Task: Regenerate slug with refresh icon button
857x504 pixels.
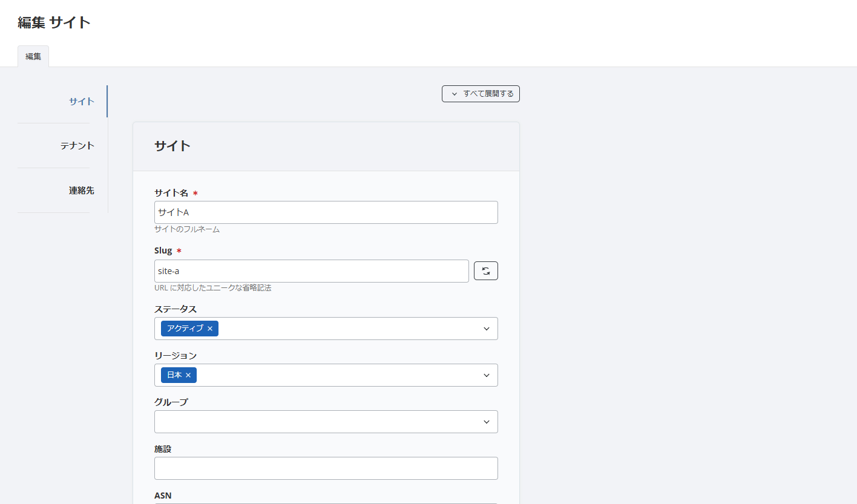Action: click(485, 271)
